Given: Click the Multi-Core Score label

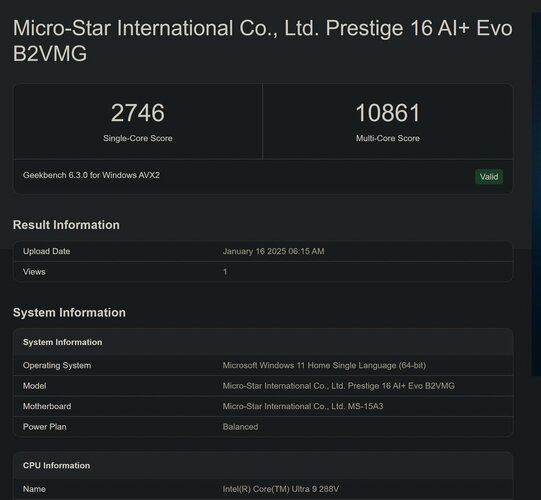Looking at the screenshot, I should click(388, 138).
